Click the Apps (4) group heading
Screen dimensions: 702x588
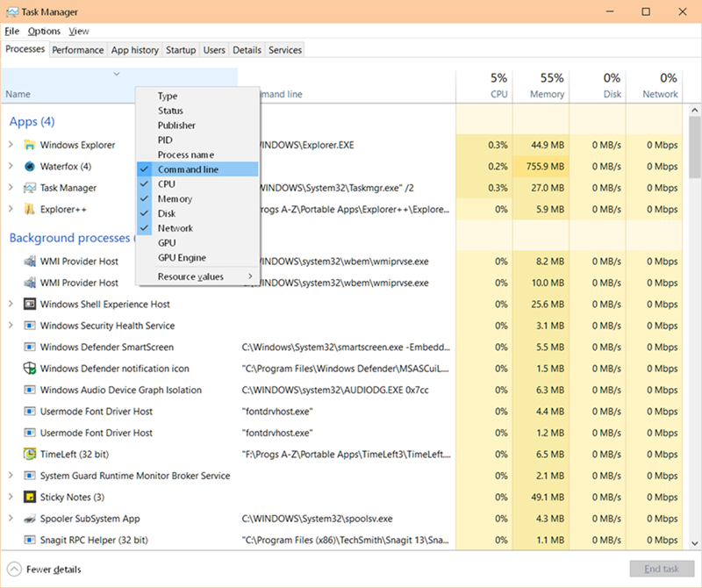32,121
